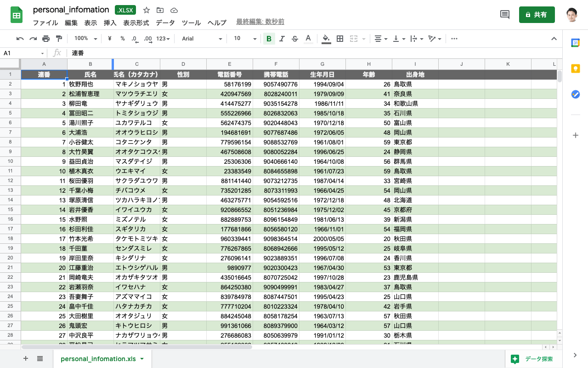Screen dimensions: 588x368
Task: Open the 挿入 menu
Action: coord(110,23)
